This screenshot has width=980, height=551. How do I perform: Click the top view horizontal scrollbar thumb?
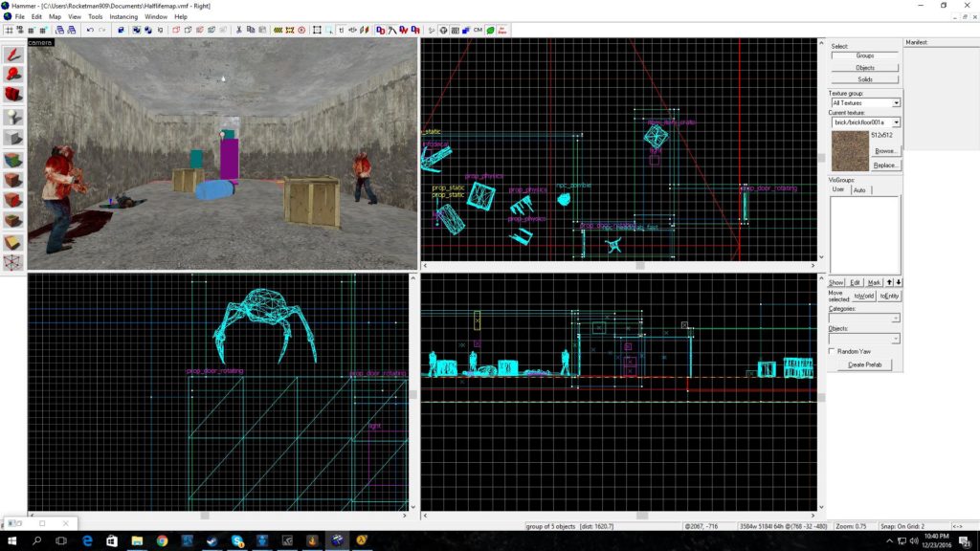pos(639,266)
